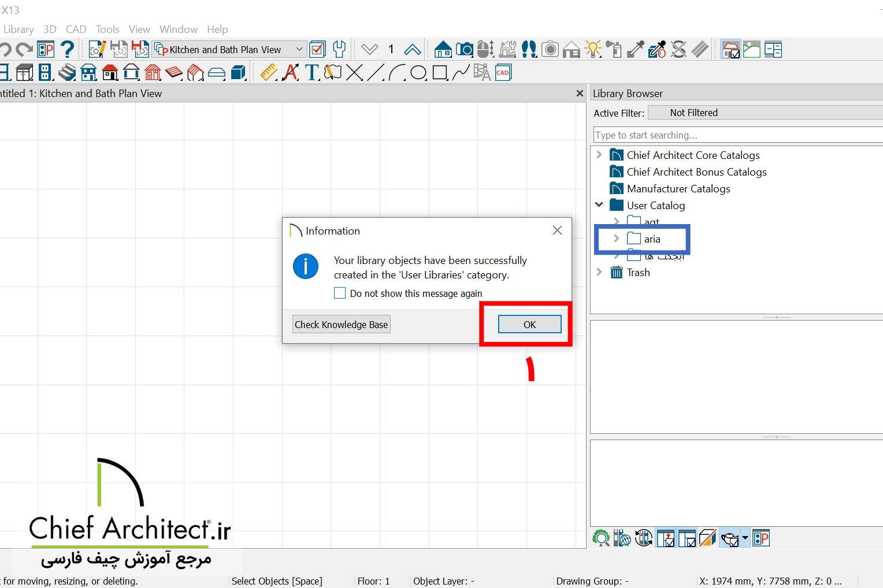883x588 pixels.
Task: Open the Kitchen and Bath Plan View dropdown
Action: click(300, 49)
